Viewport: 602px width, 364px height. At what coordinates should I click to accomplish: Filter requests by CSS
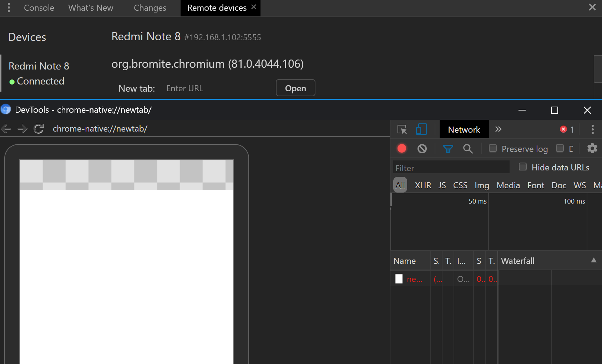(460, 185)
